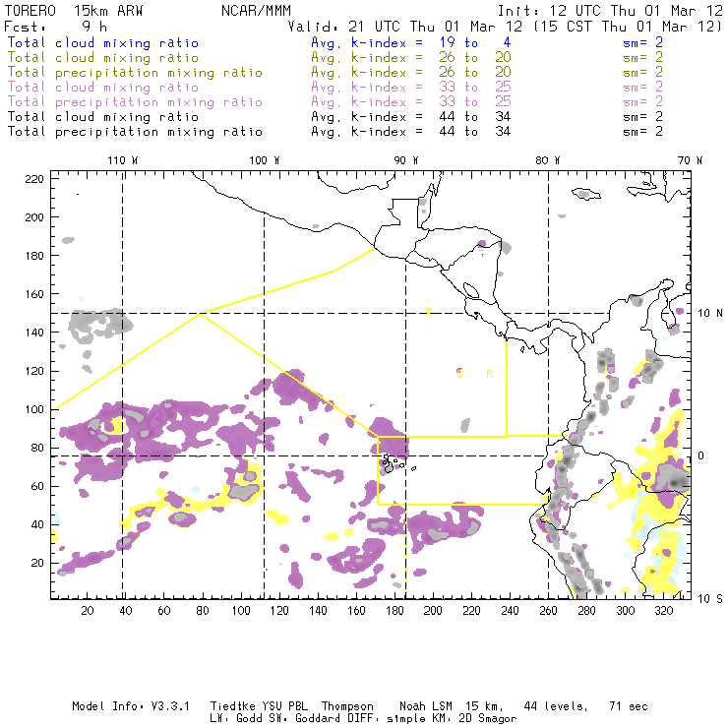
Task: Click the horizontal axis tick label "300"
Action: click(x=626, y=611)
